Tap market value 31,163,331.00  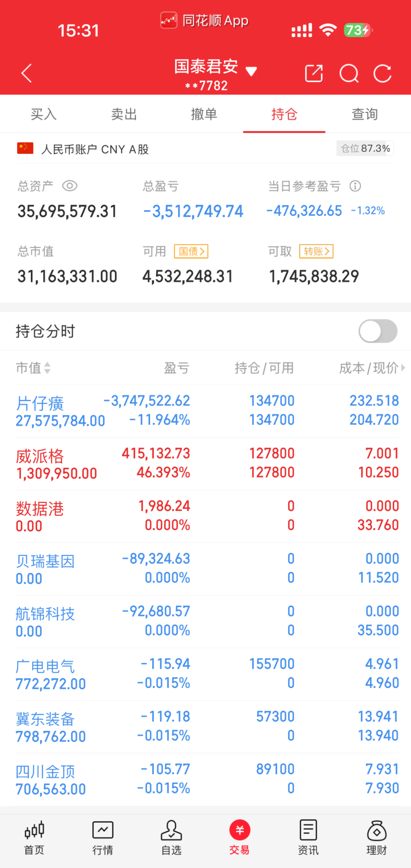point(67,276)
